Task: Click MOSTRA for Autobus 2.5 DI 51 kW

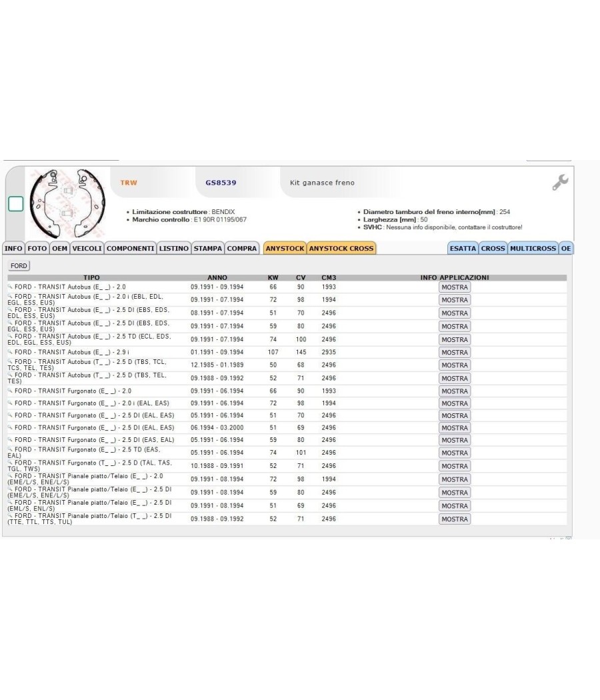Action: [x=455, y=313]
